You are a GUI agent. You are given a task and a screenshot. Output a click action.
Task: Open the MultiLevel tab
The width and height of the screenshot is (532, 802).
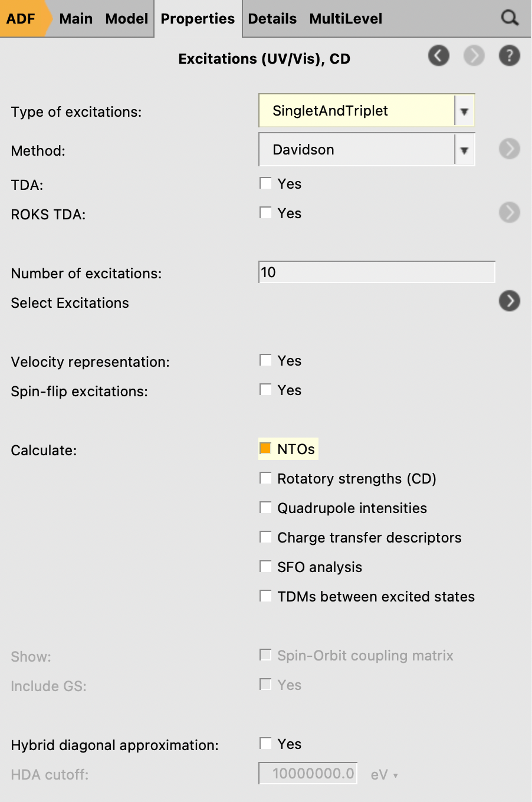pyautogui.click(x=346, y=18)
